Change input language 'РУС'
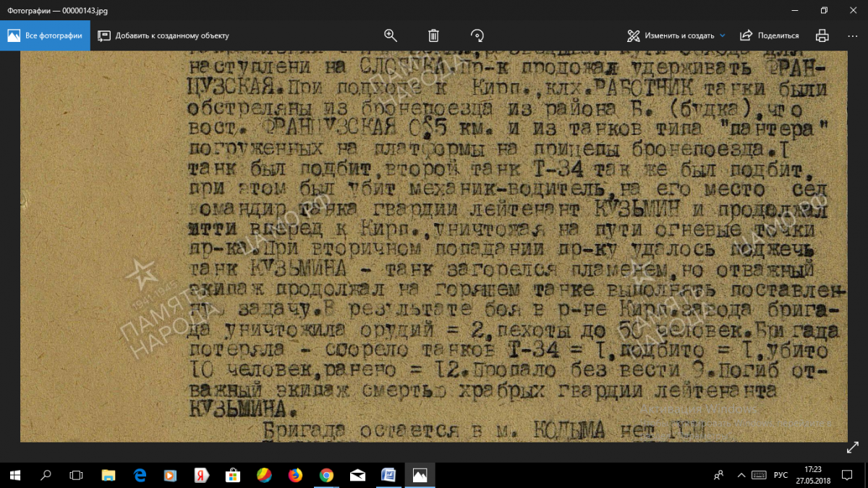Screen dimensions: 868x488 [780, 475]
